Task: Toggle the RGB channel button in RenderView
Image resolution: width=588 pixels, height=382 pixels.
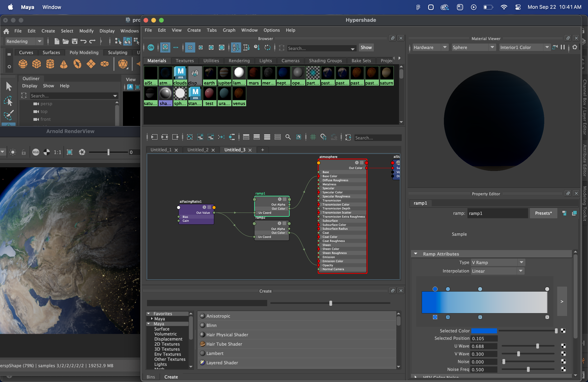Action: click(36, 152)
